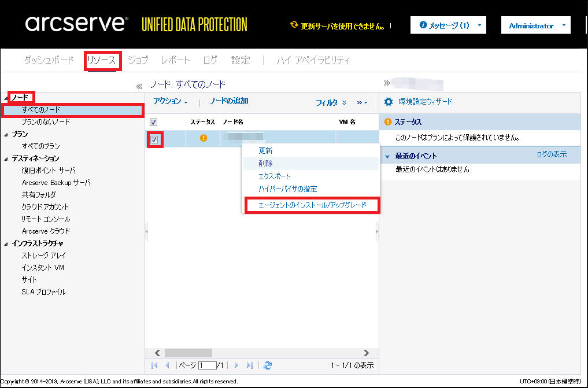Open the レポート tab
This screenshot has height=388, width=588.
[x=175, y=60]
